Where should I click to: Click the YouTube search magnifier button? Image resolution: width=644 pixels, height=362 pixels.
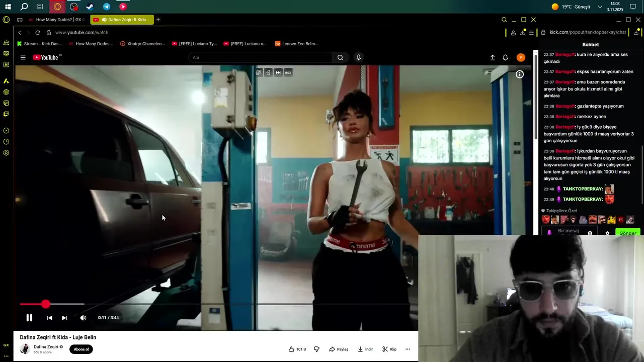click(x=340, y=57)
